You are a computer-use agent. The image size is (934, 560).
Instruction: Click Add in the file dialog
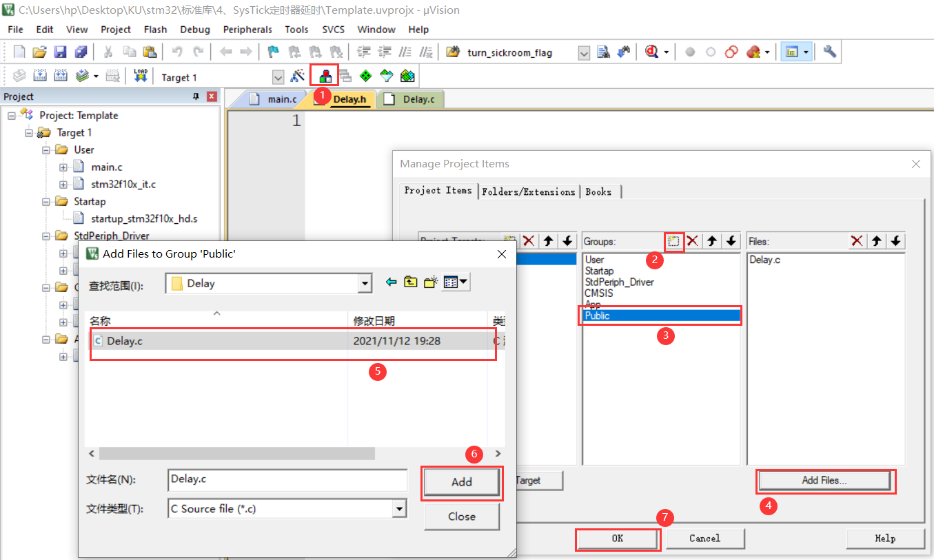click(x=461, y=482)
